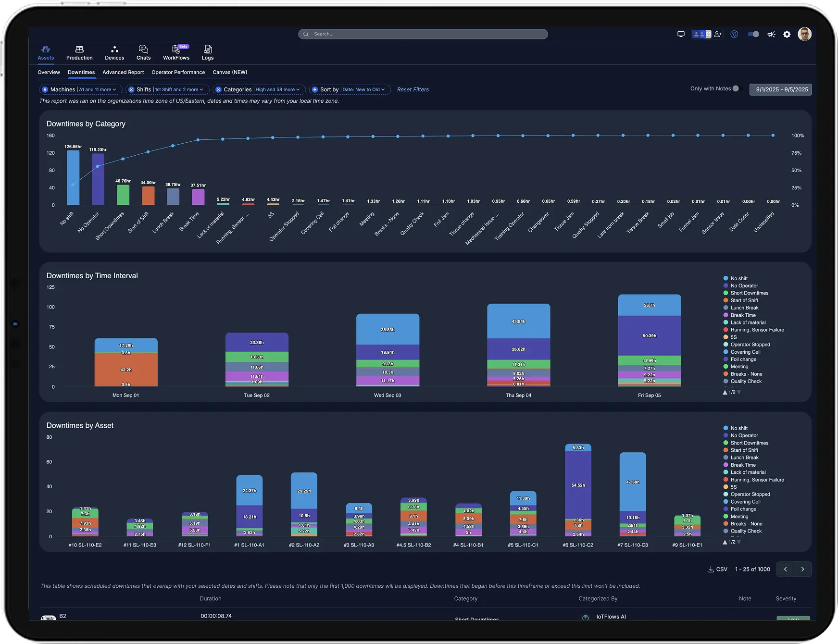Click the Reset Filters link
This screenshot has width=838, height=644.
413,89
